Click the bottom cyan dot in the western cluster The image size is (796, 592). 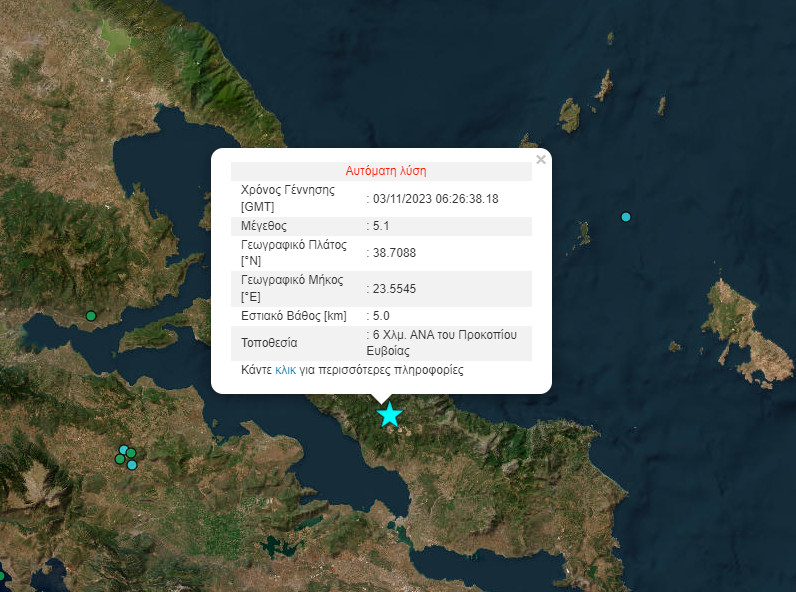(x=132, y=464)
